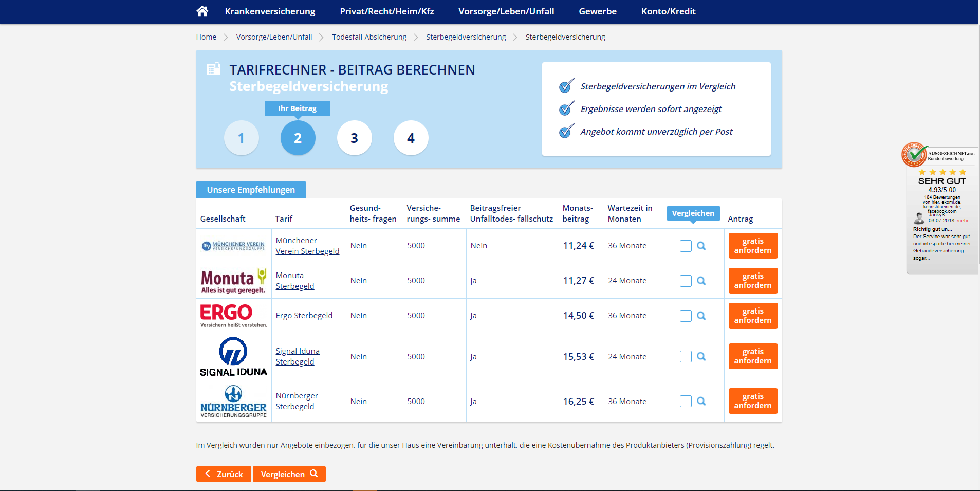Click the Ihr Beitrag step label
This screenshot has width=980, height=491.
click(297, 108)
